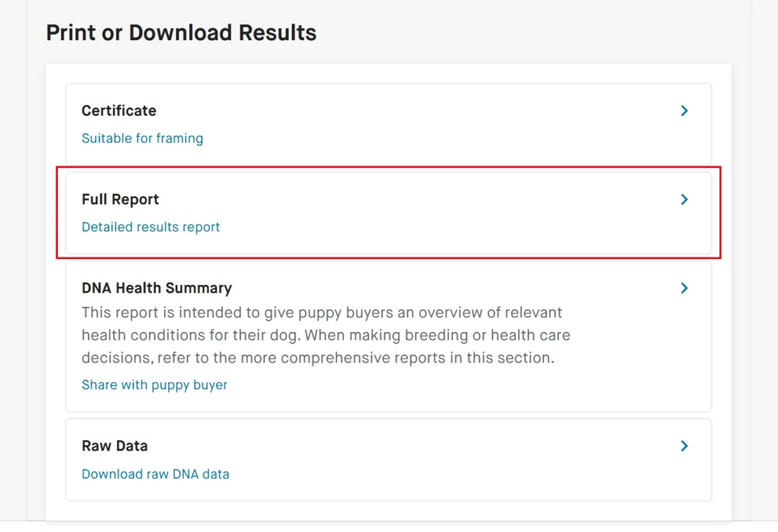Open the 'Detailed results report' link

pos(150,227)
